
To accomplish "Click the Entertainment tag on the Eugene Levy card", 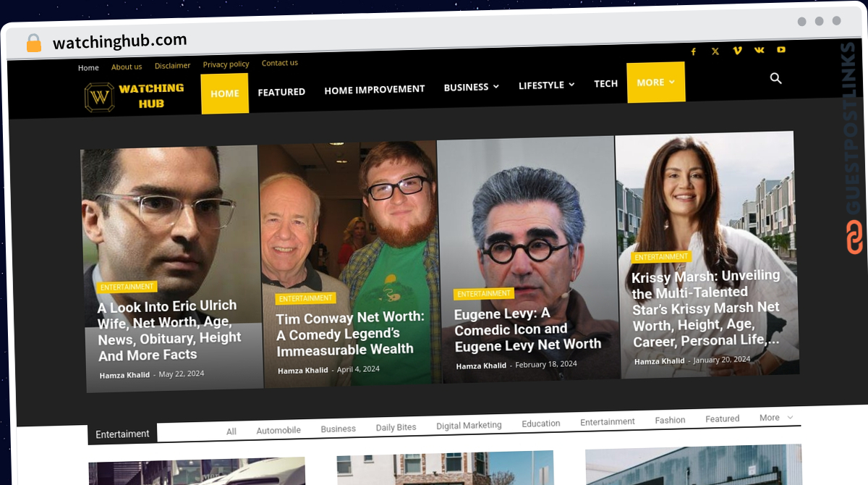I will (484, 294).
